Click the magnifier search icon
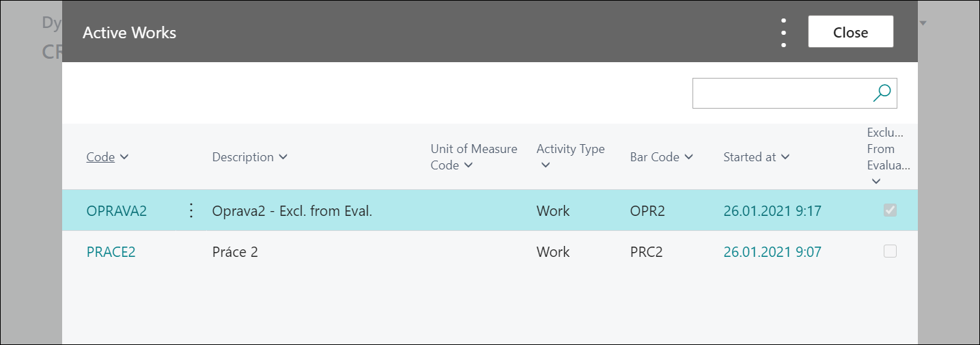980x345 pixels. (x=882, y=93)
